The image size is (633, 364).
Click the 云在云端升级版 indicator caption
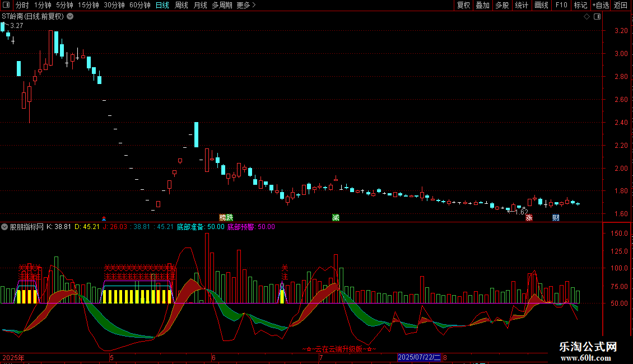pyautogui.click(x=339, y=349)
